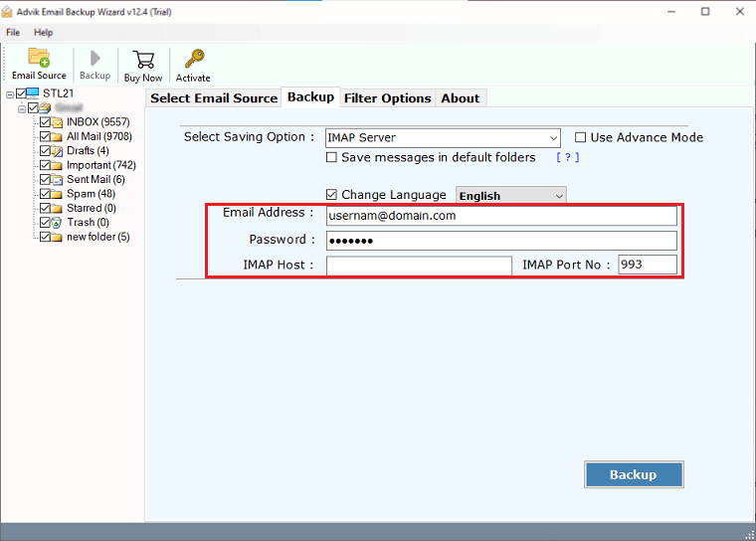Uncheck the Important (742) checkbox
Image resolution: width=756 pixels, height=541 pixels.
pyautogui.click(x=46, y=165)
